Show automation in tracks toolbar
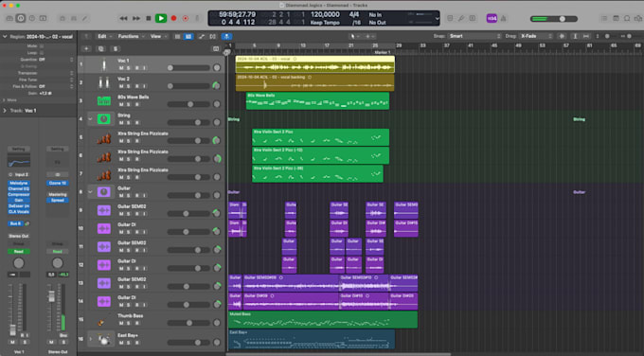Image resolution: width=644 pixels, height=356 pixels. [x=201, y=36]
